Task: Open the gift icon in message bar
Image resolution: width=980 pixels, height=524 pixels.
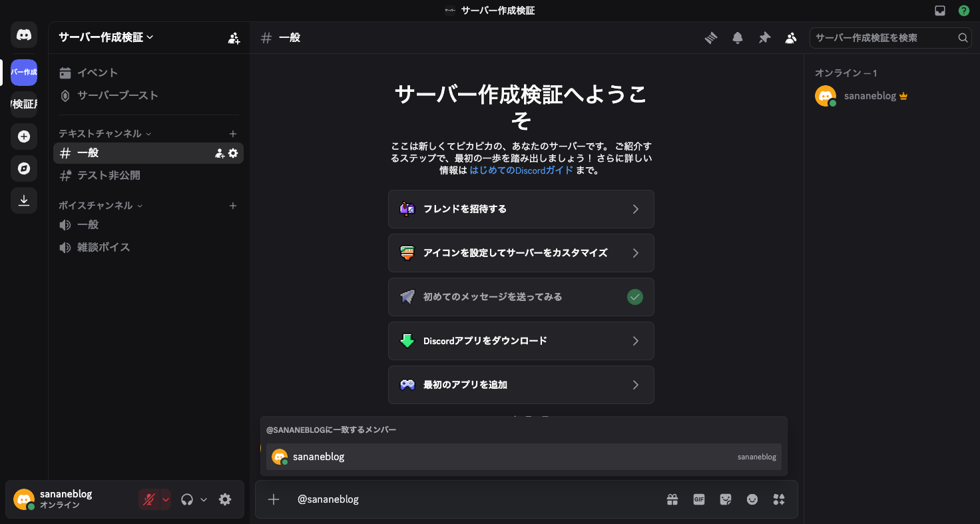Action: point(672,499)
